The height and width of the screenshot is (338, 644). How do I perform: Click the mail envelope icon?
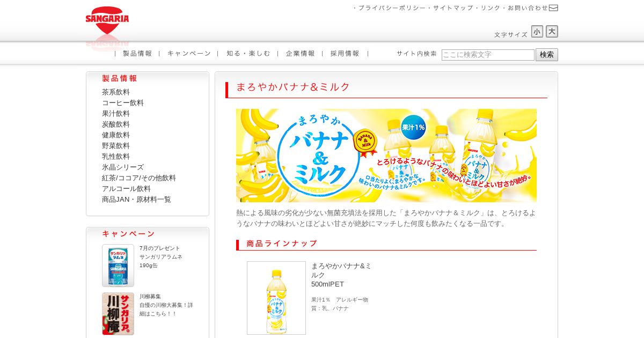(x=553, y=8)
